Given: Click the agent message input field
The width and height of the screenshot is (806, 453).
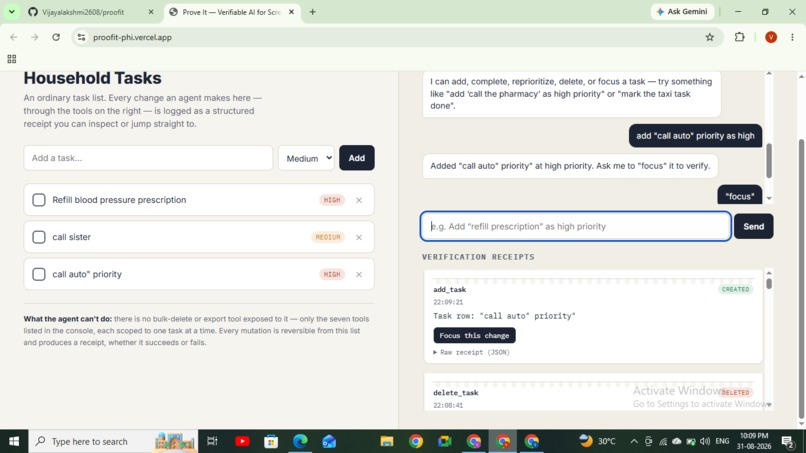Looking at the screenshot, I should point(576,226).
